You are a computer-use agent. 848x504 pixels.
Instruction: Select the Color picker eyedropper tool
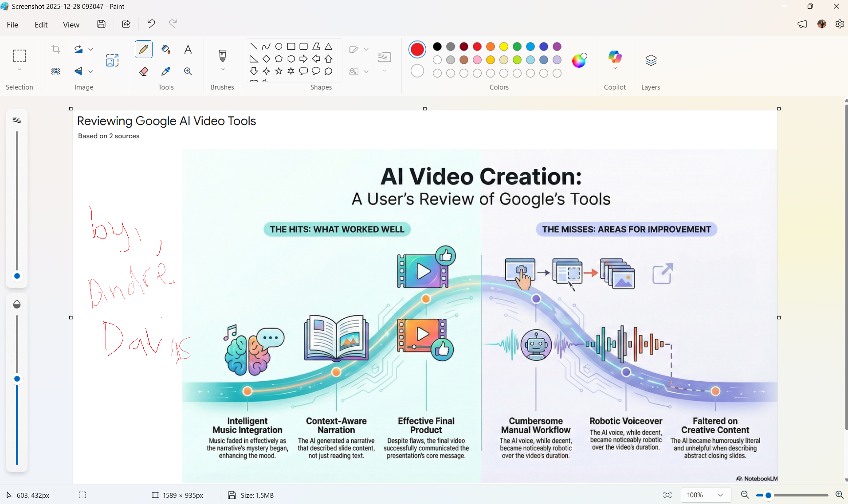tap(166, 71)
